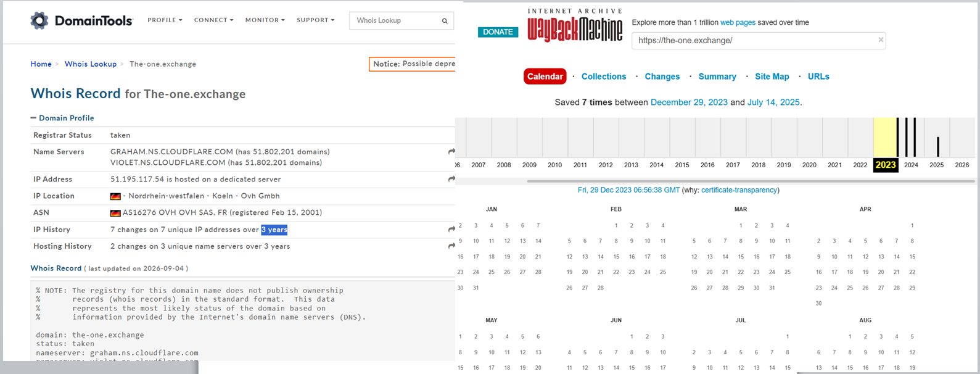This screenshot has width=980, height=374.
Task: Switch to the Changes tab
Action: point(662,77)
